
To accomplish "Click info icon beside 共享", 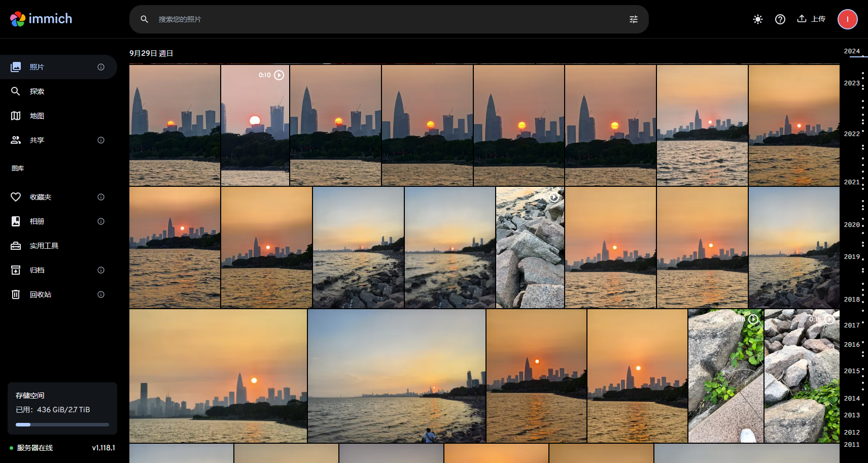I will [x=101, y=140].
